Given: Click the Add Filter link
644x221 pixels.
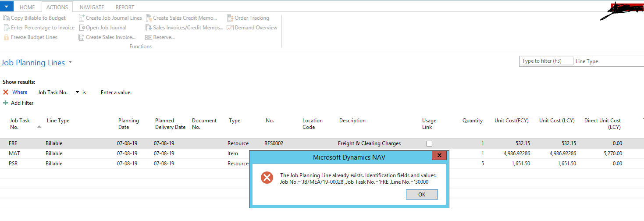Looking at the screenshot, I should [x=22, y=103].
